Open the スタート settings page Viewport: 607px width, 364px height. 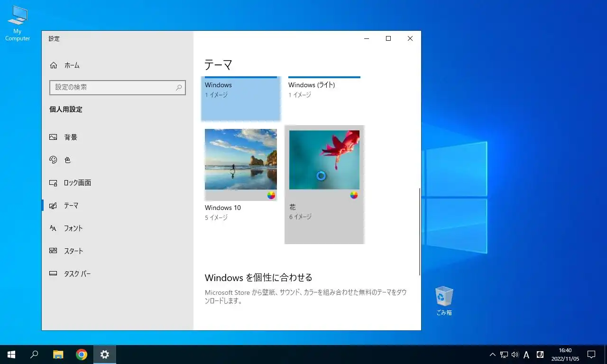click(x=118, y=251)
